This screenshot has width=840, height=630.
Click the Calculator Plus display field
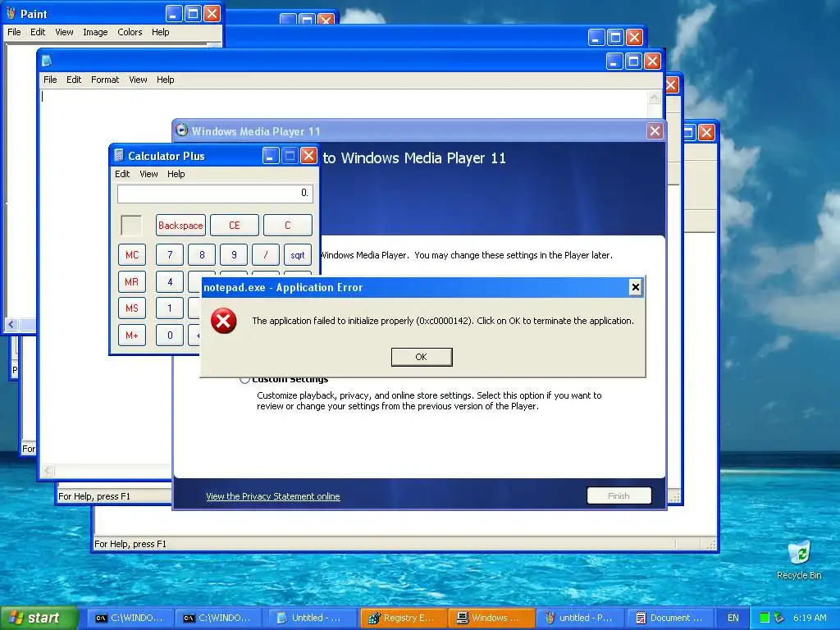tap(215, 194)
